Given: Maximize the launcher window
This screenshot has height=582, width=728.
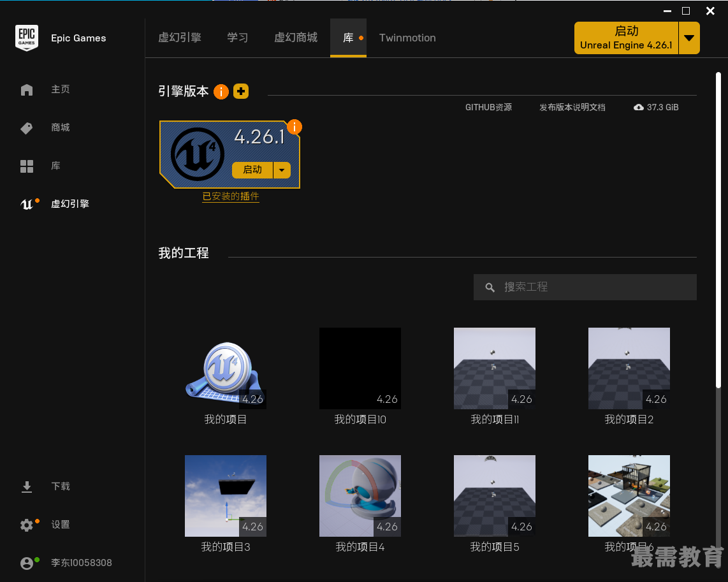Looking at the screenshot, I should (686, 11).
